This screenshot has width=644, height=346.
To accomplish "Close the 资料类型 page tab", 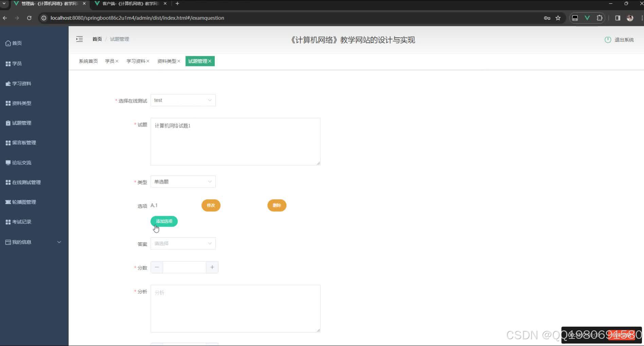I will [x=179, y=61].
